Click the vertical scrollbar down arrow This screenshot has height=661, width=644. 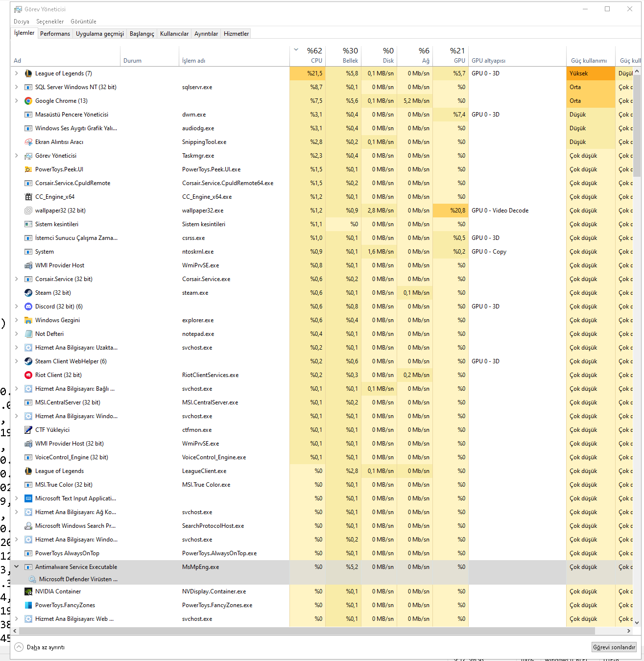[637, 623]
